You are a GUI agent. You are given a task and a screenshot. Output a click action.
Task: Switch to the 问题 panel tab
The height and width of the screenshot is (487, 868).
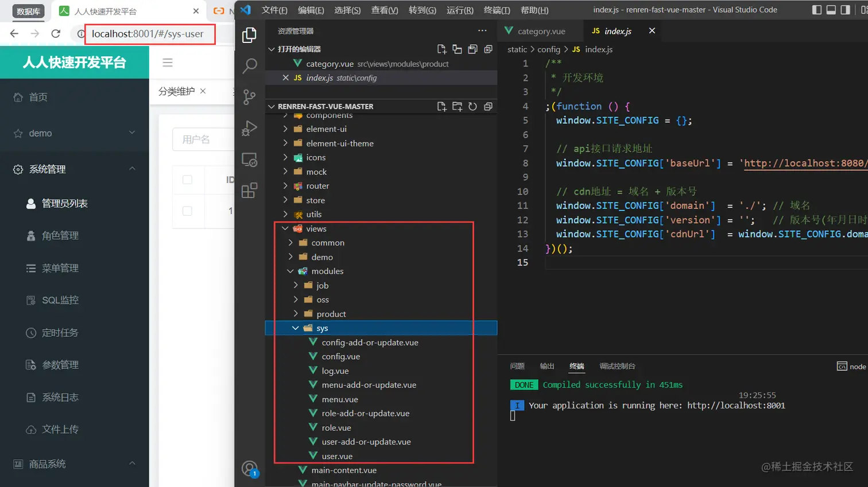click(x=517, y=366)
